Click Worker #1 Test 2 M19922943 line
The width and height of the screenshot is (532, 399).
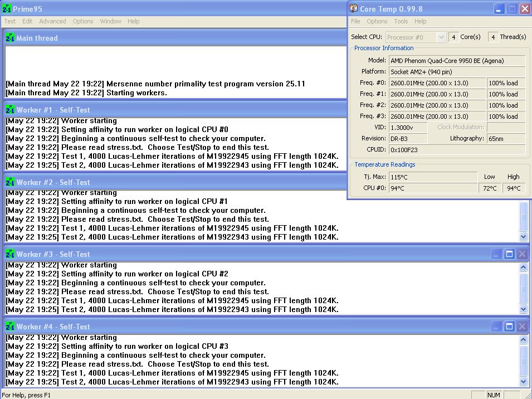click(172, 166)
